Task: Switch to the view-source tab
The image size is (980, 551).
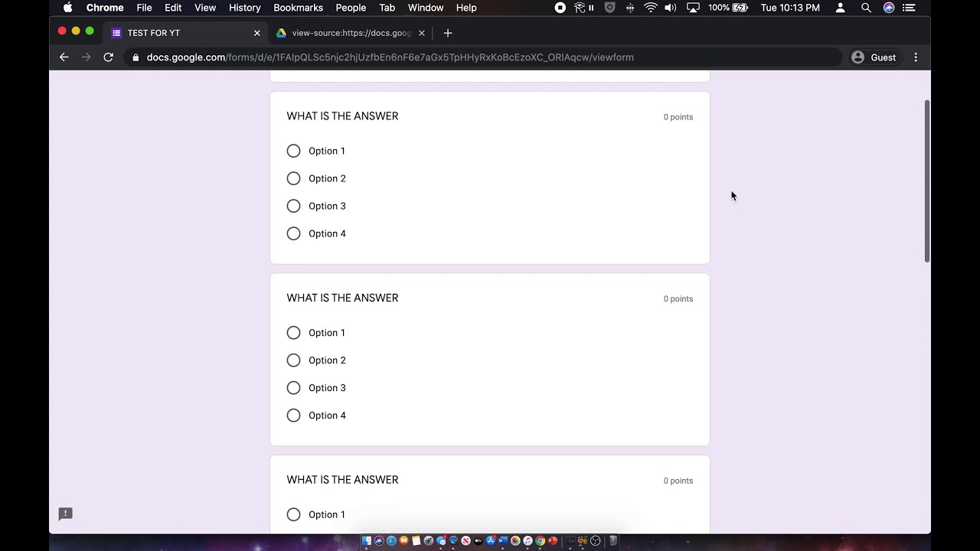Action: [x=351, y=33]
